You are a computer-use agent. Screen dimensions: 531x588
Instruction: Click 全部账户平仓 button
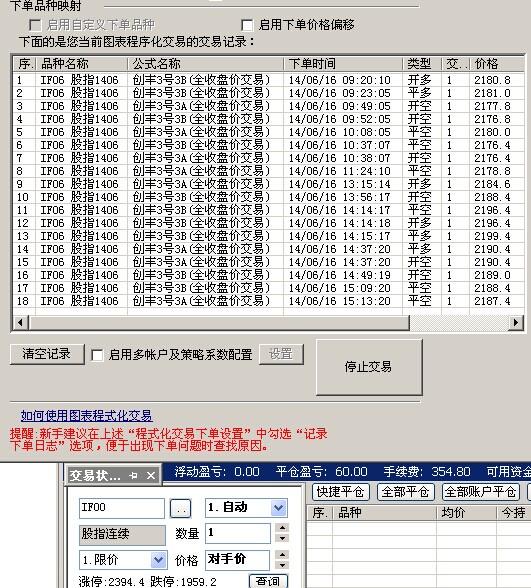481,492
